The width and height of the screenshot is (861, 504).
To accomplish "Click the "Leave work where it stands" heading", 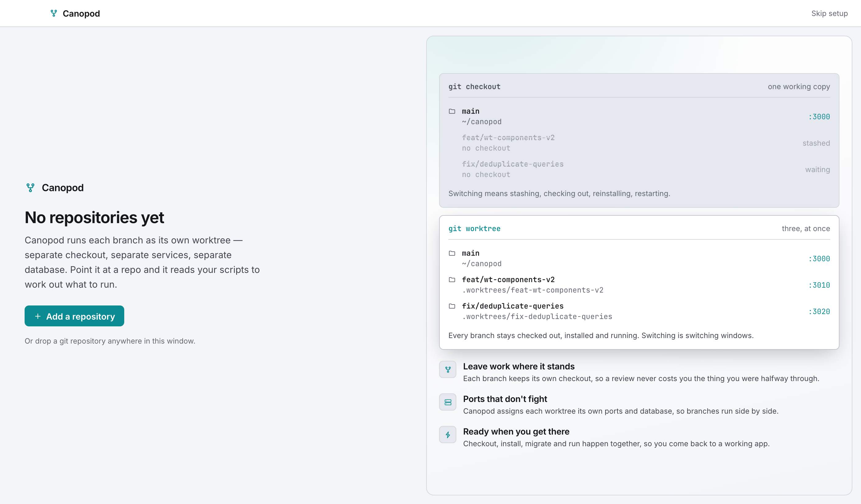I will tap(519, 366).
